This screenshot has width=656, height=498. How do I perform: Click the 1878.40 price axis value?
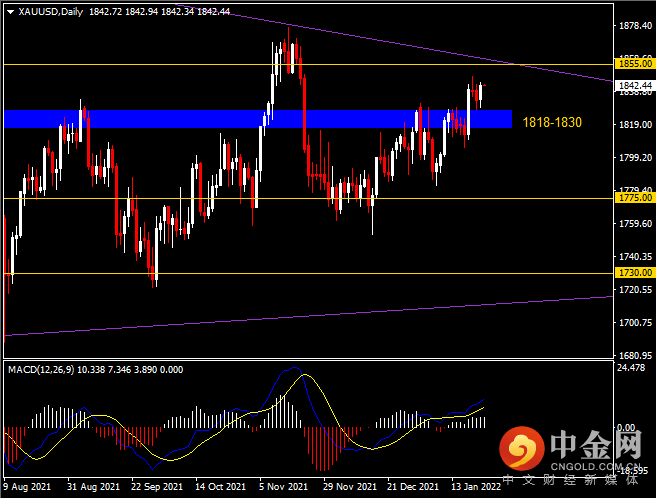tap(635, 26)
